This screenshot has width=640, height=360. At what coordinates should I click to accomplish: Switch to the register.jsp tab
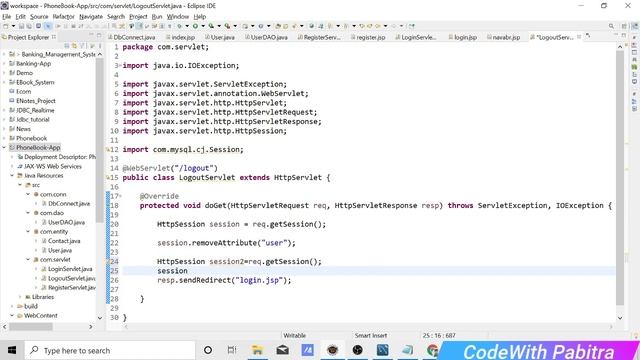point(368,37)
